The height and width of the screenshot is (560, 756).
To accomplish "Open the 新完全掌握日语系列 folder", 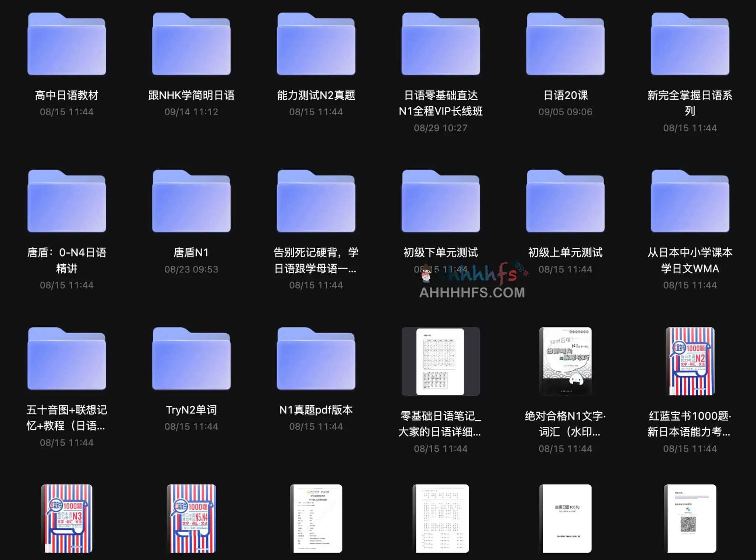I will tap(690, 45).
